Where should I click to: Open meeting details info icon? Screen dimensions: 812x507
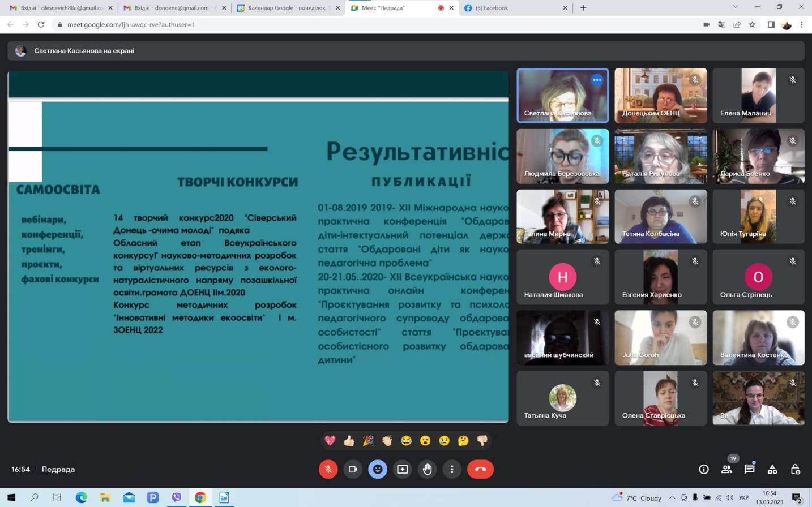coord(704,469)
